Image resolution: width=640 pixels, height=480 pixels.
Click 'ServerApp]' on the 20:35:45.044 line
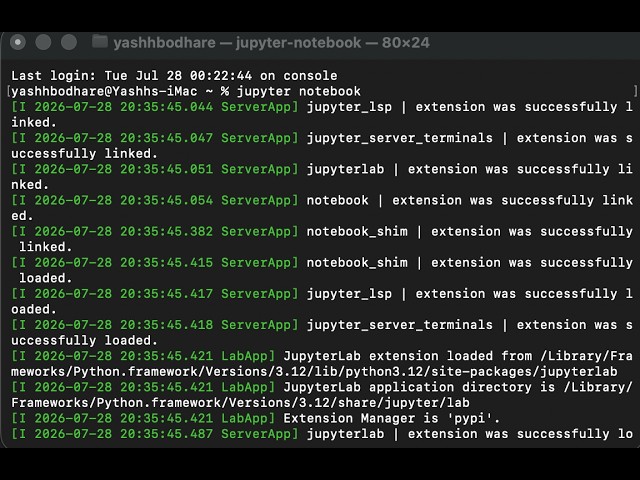(x=260, y=107)
